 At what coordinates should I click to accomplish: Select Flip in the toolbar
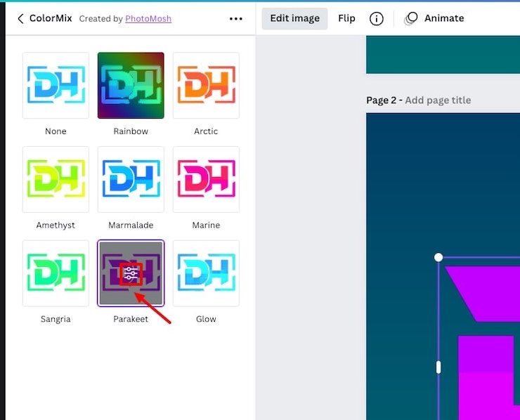[x=346, y=19]
